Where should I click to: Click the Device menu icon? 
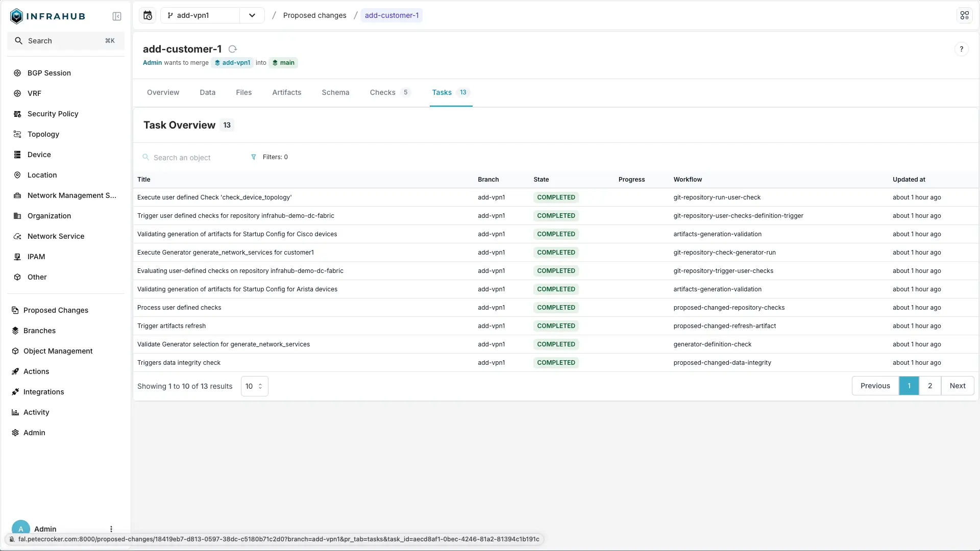click(17, 155)
